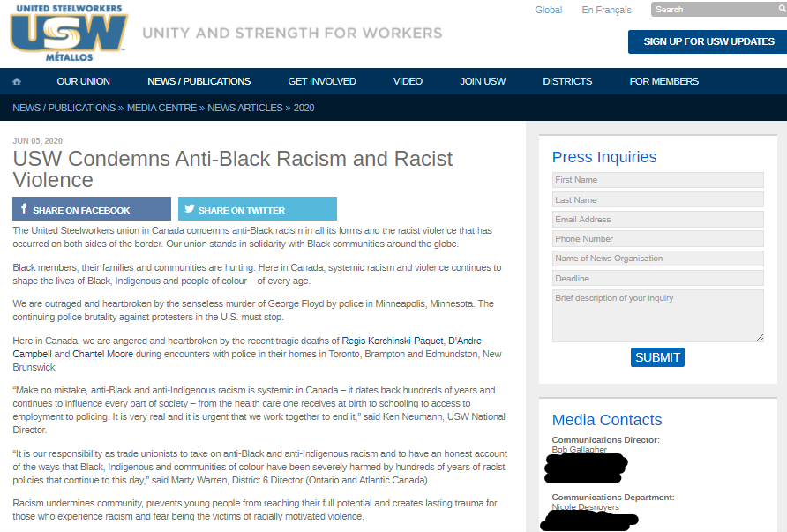The image size is (787, 532).
Task: Share article on Facebook
Action: [x=92, y=209]
